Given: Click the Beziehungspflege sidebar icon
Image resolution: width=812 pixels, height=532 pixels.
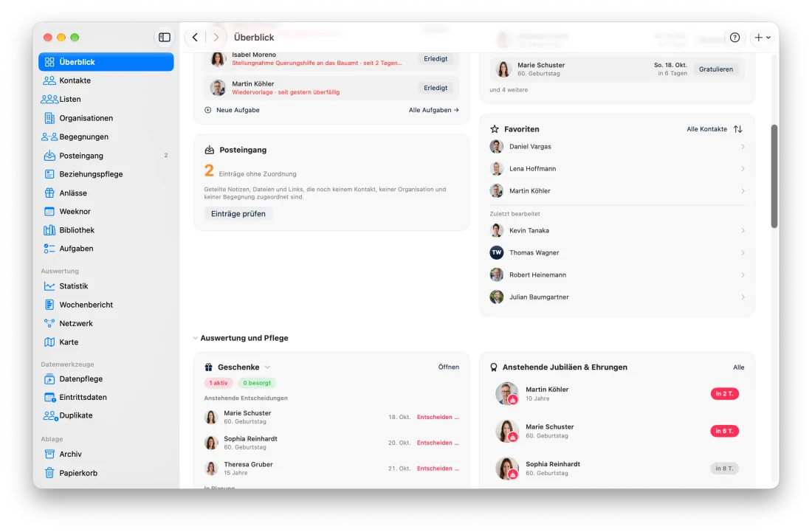Looking at the screenshot, I should click(x=49, y=174).
